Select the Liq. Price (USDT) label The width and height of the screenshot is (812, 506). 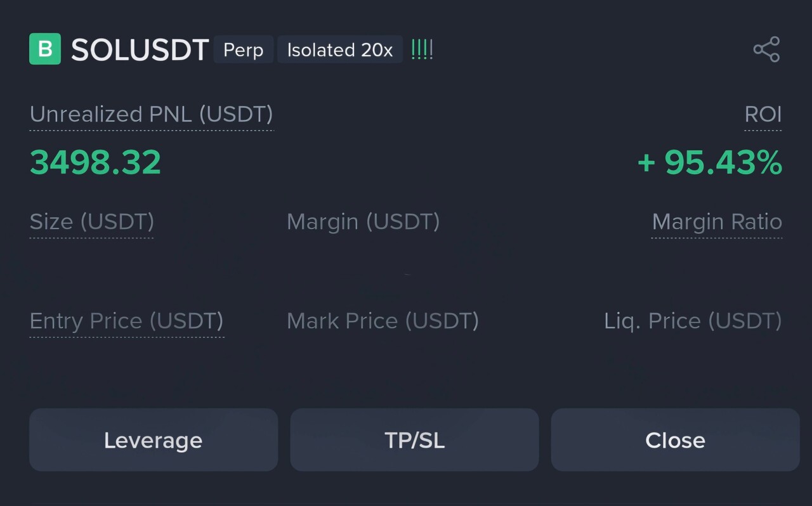tap(692, 321)
